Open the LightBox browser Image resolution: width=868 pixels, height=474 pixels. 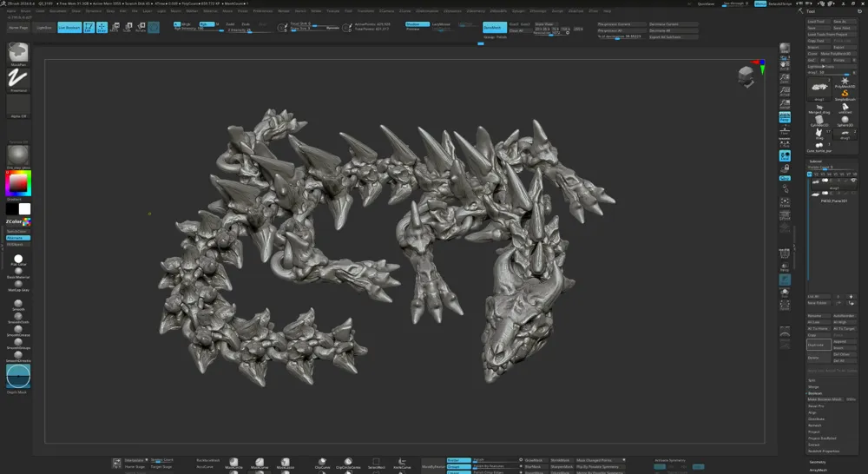coord(44,27)
